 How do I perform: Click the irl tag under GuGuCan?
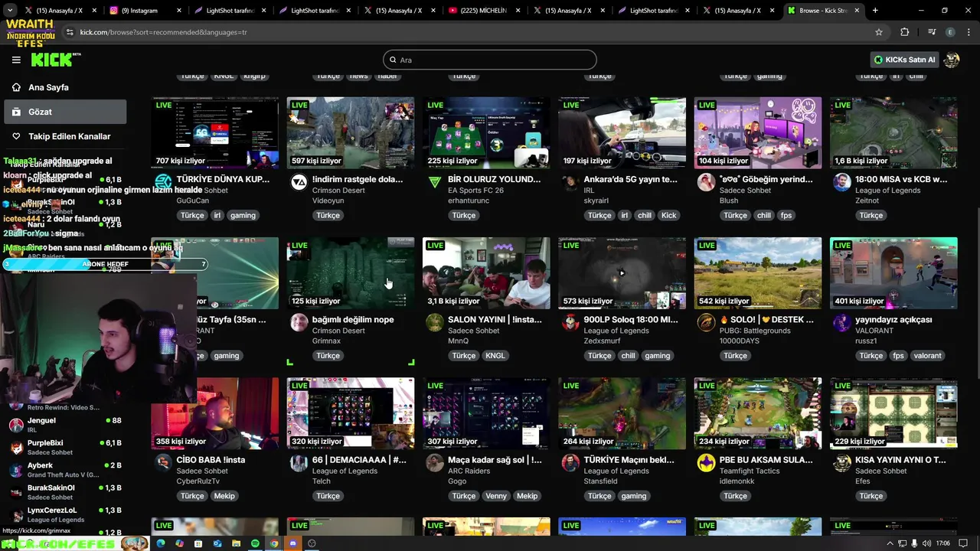pos(217,215)
